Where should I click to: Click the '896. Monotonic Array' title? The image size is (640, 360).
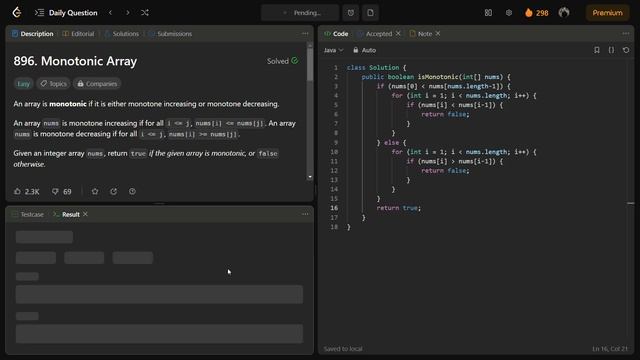pos(75,61)
